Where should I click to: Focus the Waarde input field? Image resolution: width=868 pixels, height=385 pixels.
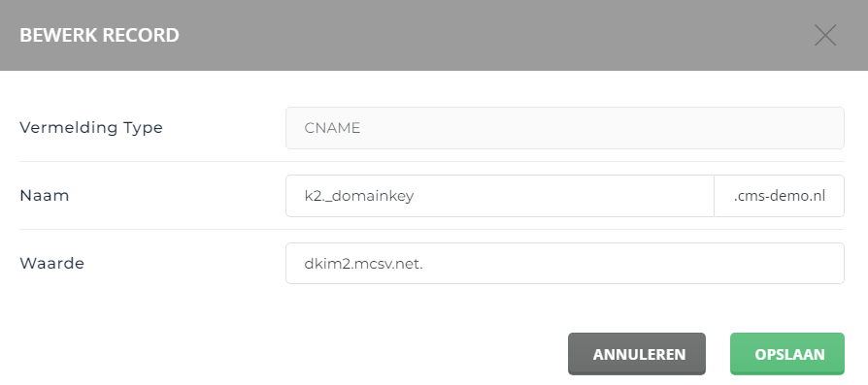click(x=565, y=264)
